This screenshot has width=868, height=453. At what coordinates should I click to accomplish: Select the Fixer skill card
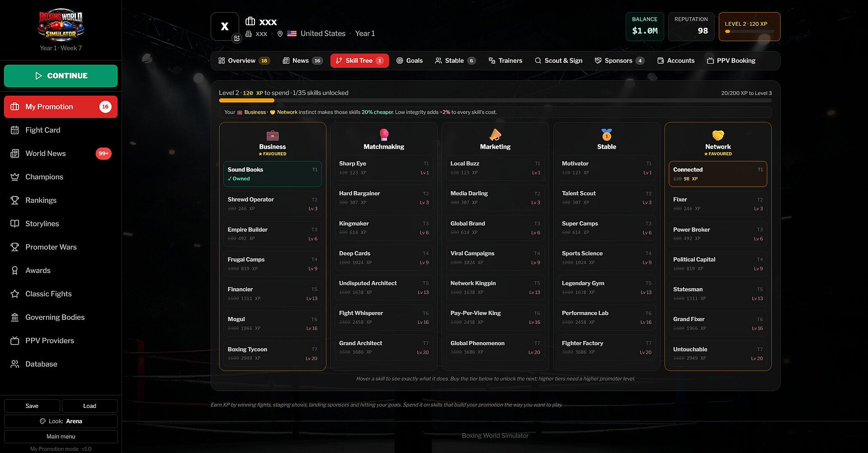tap(718, 204)
